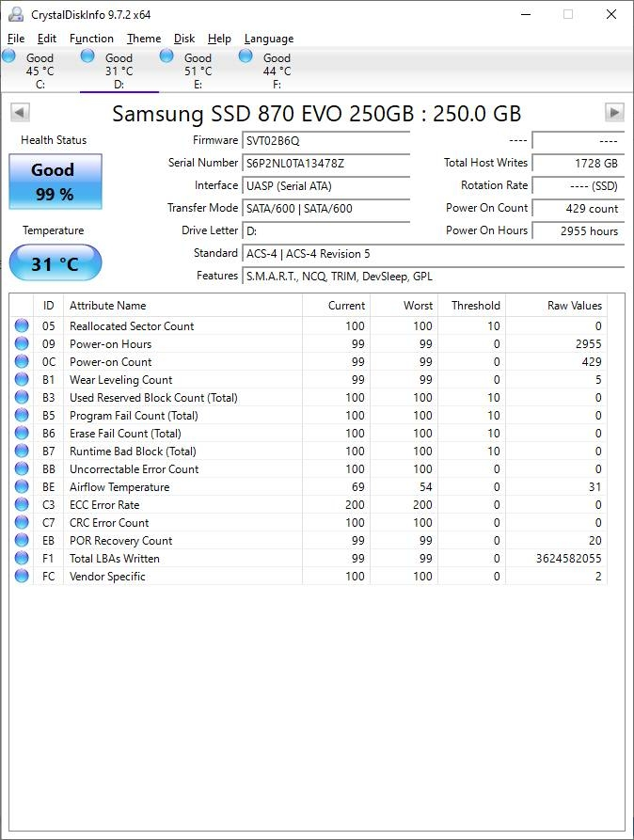Click the Drive Letter field D:
The height and width of the screenshot is (840, 634).
coord(325,230)
